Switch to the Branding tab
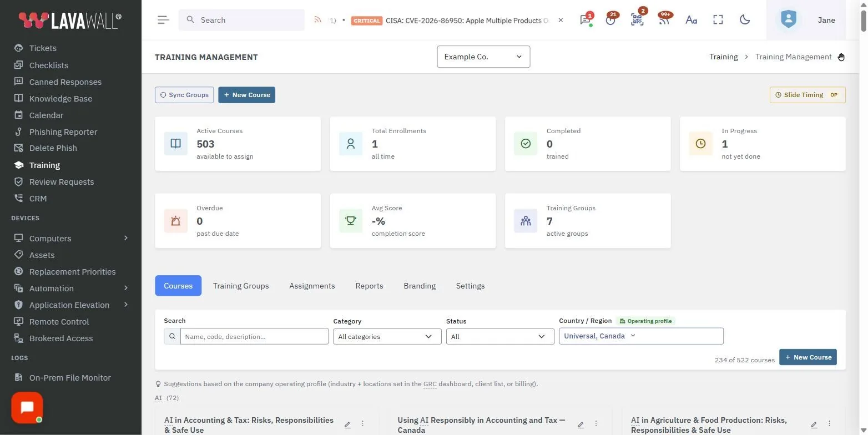This screenshot has height=435, width=868. (420, 286)
